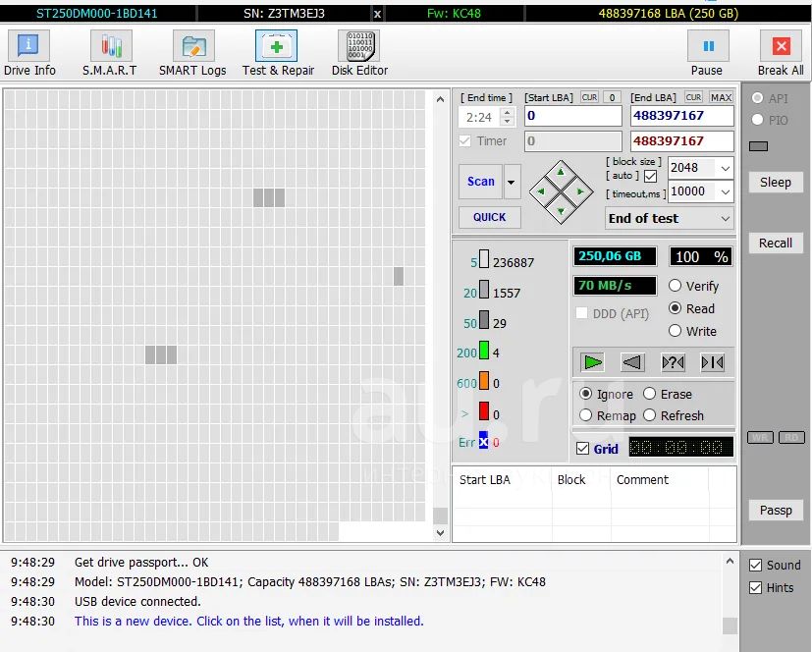Toggle the block size auto checkbox
Viewport: 812px width, 652px height.
pyautogui.click(x=650, y=177)
